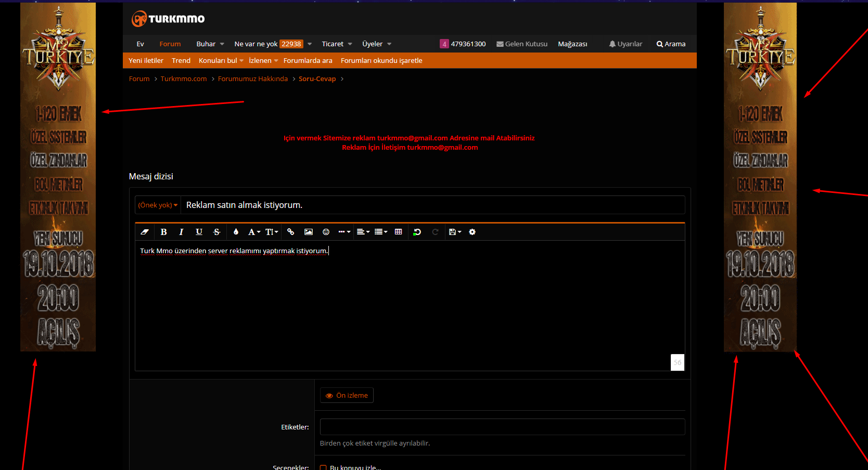
Task: Open the (Önek yok) prefix dropdown
Action: click(x=158, y=205)
